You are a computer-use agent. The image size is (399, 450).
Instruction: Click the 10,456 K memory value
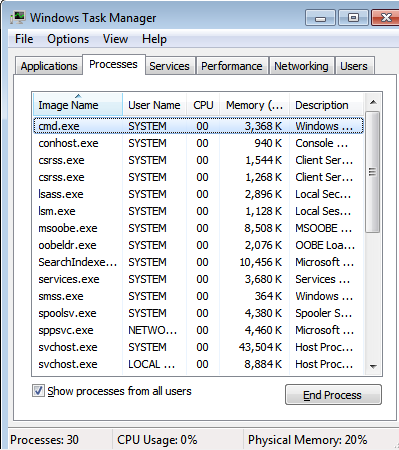(x=261, y=262)
